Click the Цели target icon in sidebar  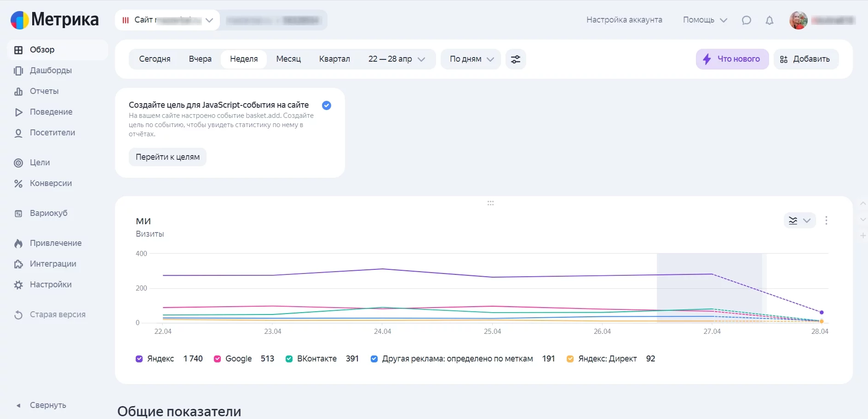click(x=18, y=163)
